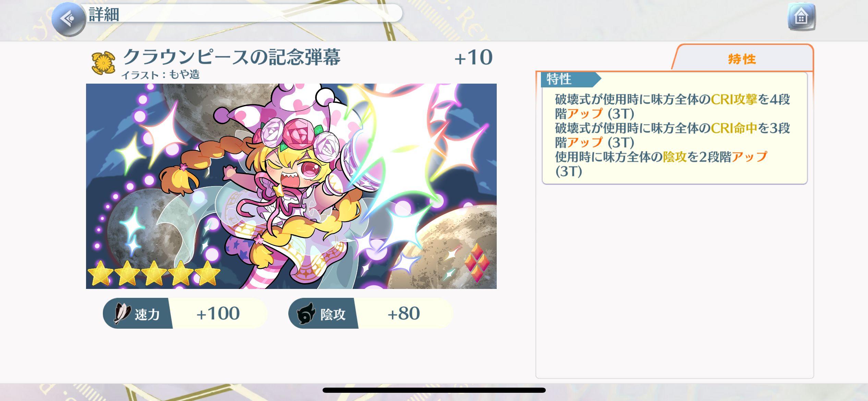This screenshot has height=401, width=868.
Task: Tap the +10 enhancement level
Action: point(473,57)
